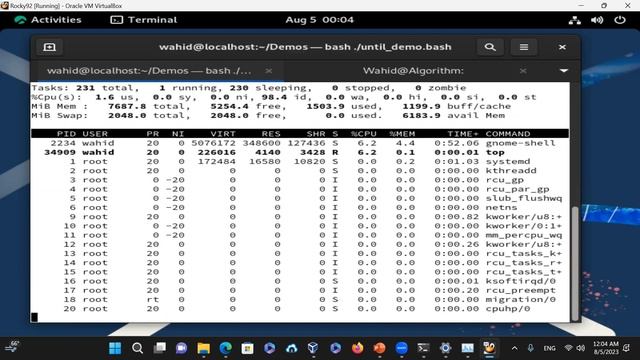Show hidden system tray icons chevron
The height and width of the screenshot is (360, 640).
[514, 348]
